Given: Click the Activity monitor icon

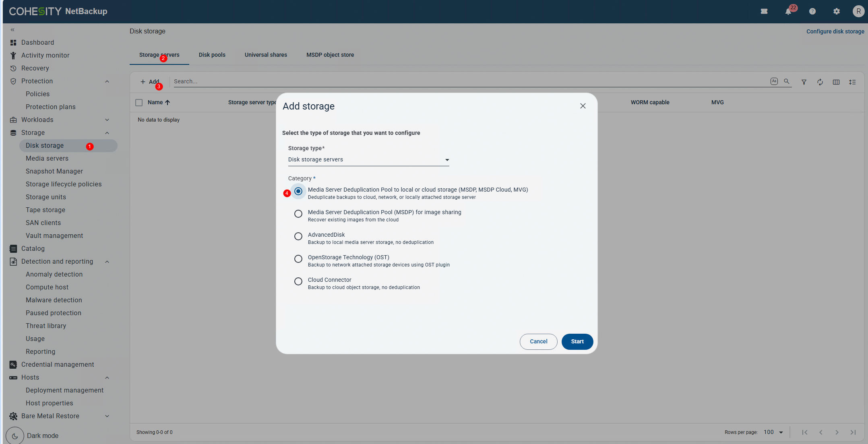Looking at the screenshot, I should (x=13, y=56).
